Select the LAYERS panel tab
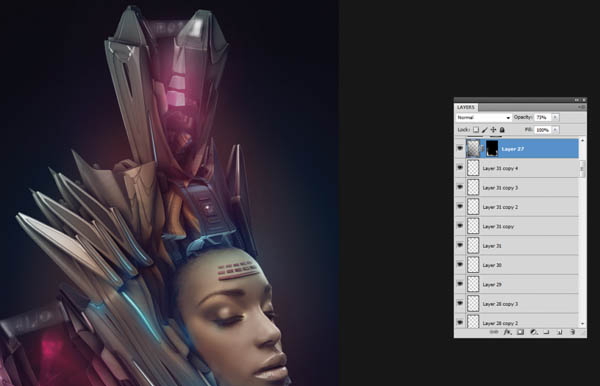The height and width of the screenshot is (386, 600). click(x=466, y=107)
